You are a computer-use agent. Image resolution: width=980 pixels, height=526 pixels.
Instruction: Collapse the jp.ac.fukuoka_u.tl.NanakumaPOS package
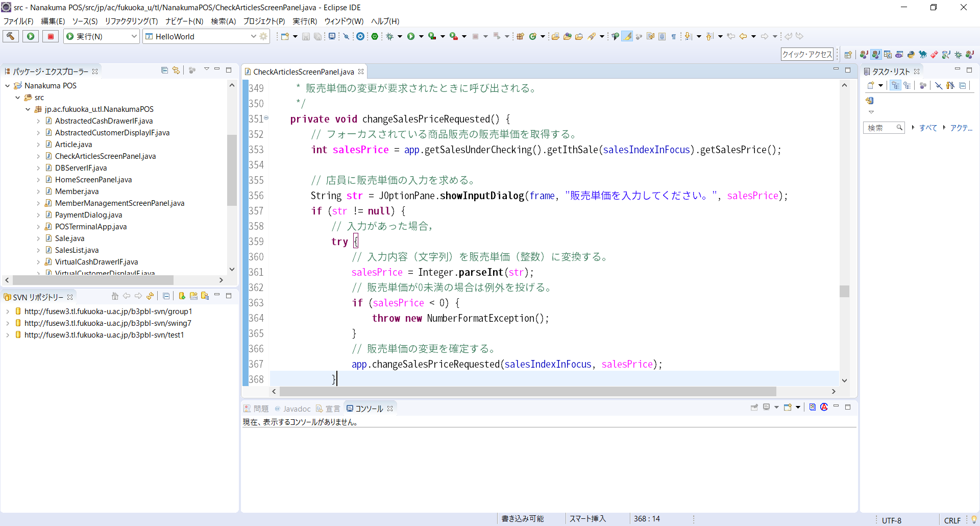point(28,109)
